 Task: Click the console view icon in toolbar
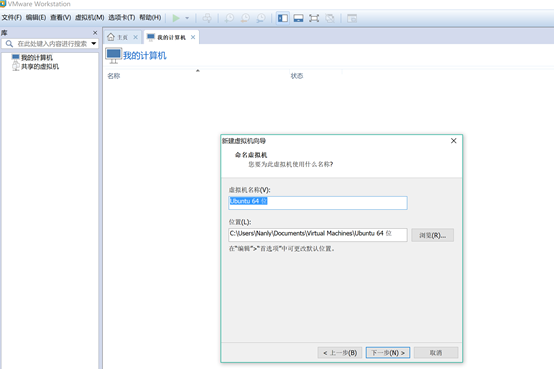click(352, 18)
